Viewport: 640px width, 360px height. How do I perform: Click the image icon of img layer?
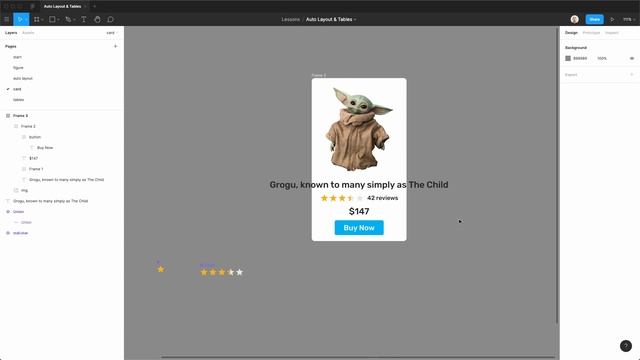[x=16, y=190]
